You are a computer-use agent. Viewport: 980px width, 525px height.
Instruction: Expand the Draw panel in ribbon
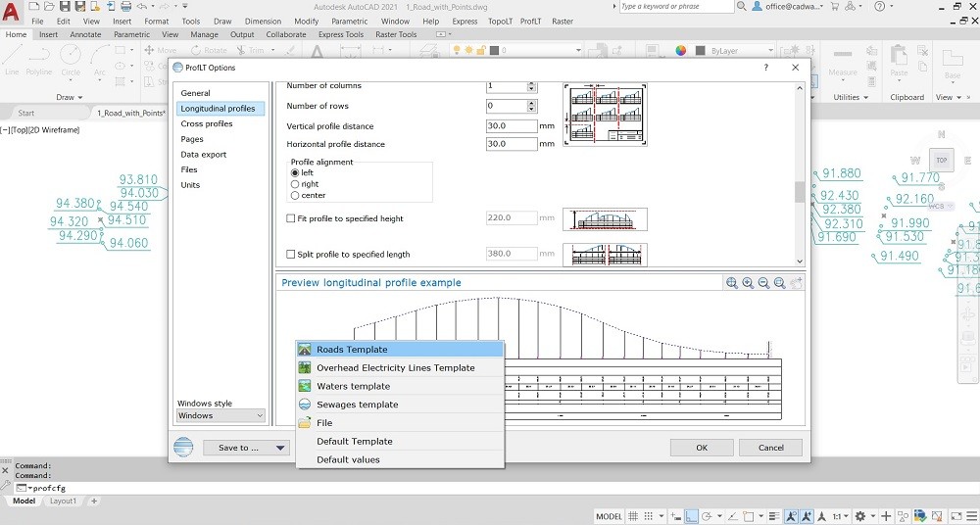(70, 97)
